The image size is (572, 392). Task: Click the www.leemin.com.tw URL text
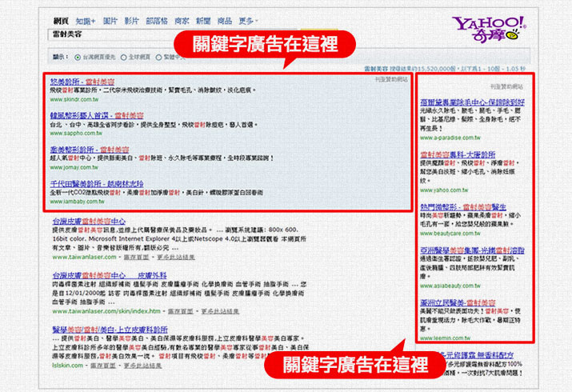(445, 338)
